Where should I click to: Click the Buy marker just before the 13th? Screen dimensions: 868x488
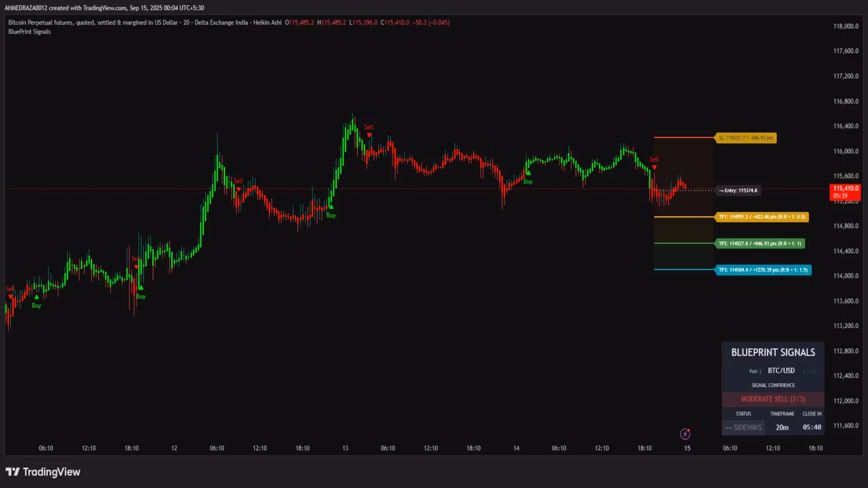click(331, 207)
